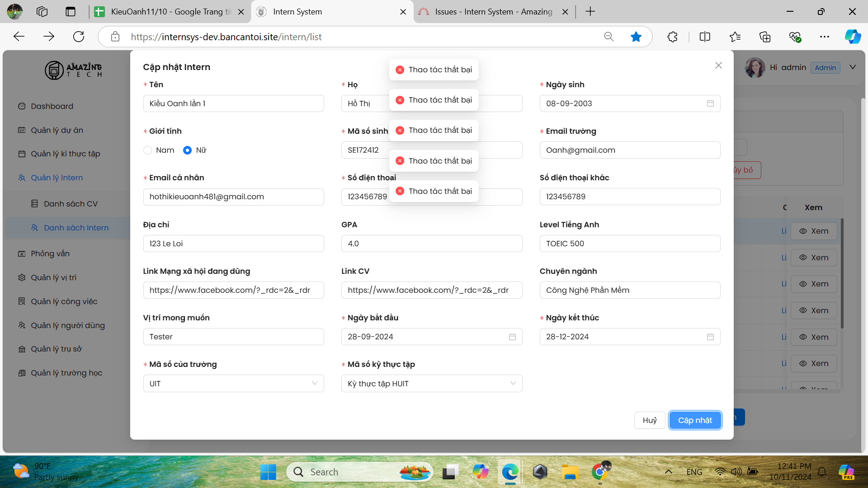Click the Cập nhật button

pos(695,420)
